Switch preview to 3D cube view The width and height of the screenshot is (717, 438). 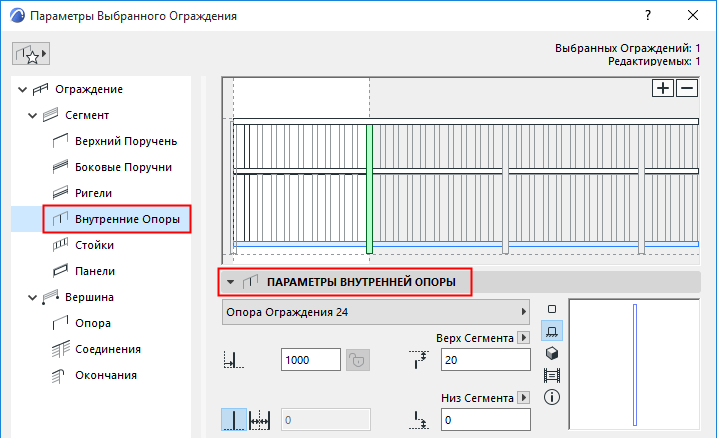click(552, 353)
